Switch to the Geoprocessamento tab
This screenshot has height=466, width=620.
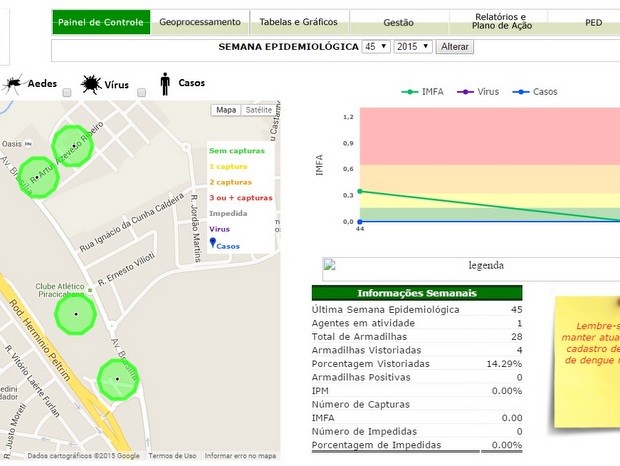point(200,22)
